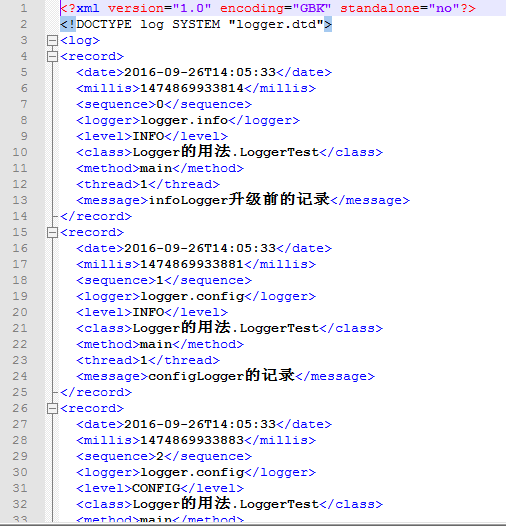Screen dimensions: 506x526
Task: Click the millis value 1474869933883
Action: tap(192, 440)
